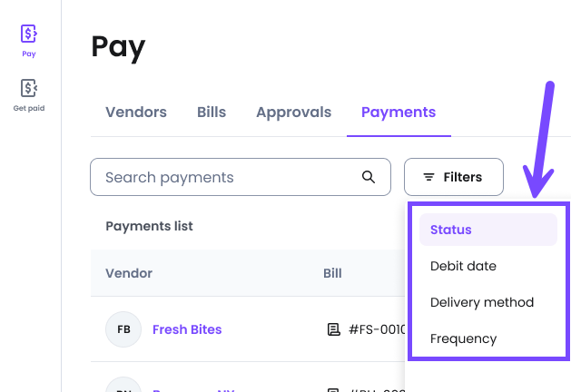571x392 pixels.
Task: Choose the Frequency filter option
Action: [463, 338]
